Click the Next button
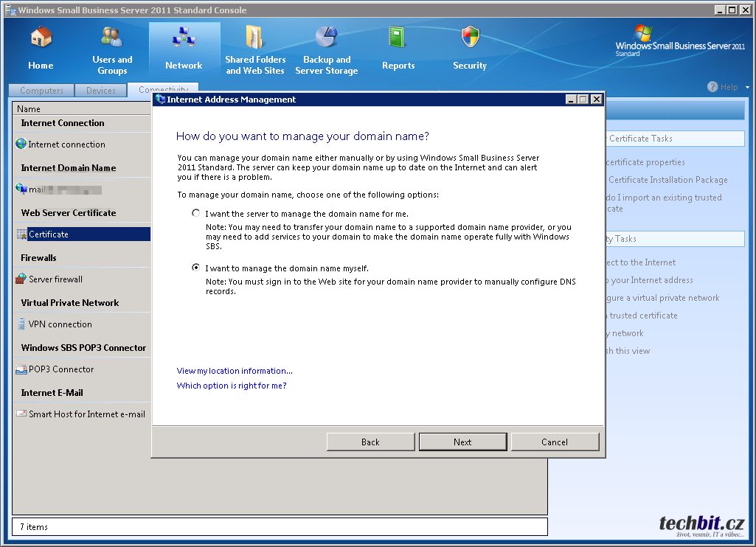Screen dimensions: 756x547 tap(462, 442)
